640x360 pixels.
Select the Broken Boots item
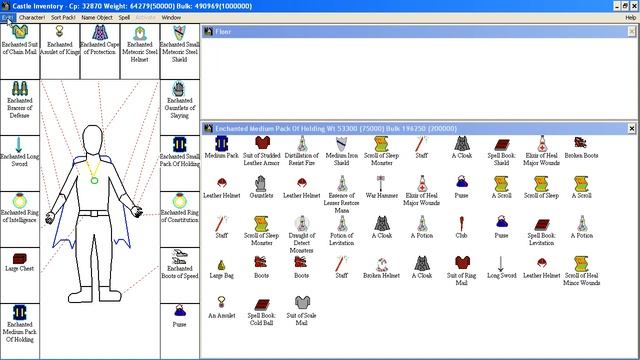(581, 148)
